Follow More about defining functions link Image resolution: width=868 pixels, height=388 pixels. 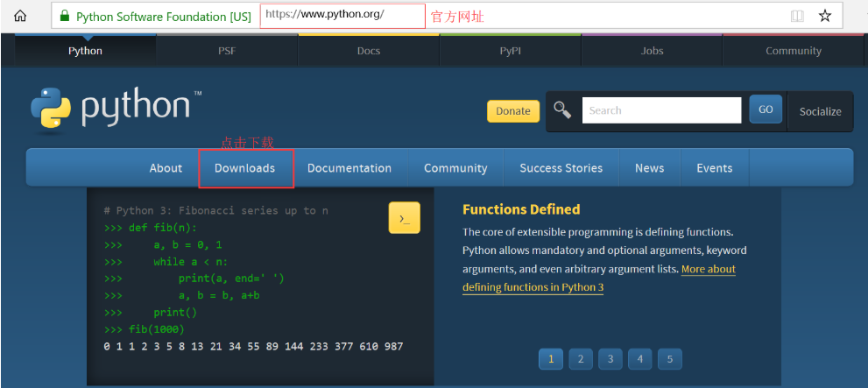[599, 278]
